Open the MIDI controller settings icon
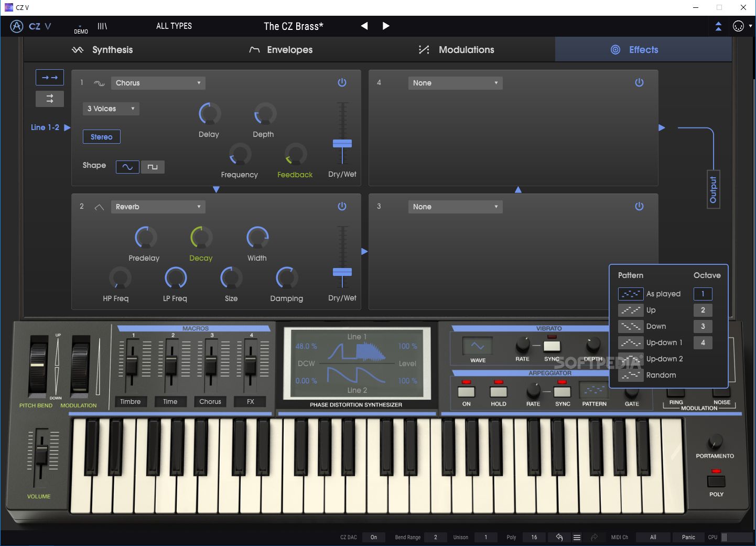This screenshot has width=756, height=546. [738, 26]
